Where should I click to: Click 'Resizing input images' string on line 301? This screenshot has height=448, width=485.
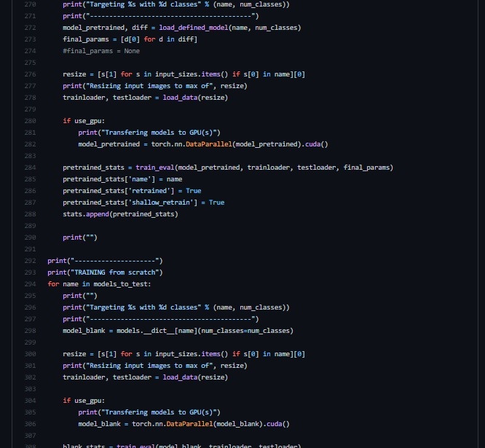150,366
